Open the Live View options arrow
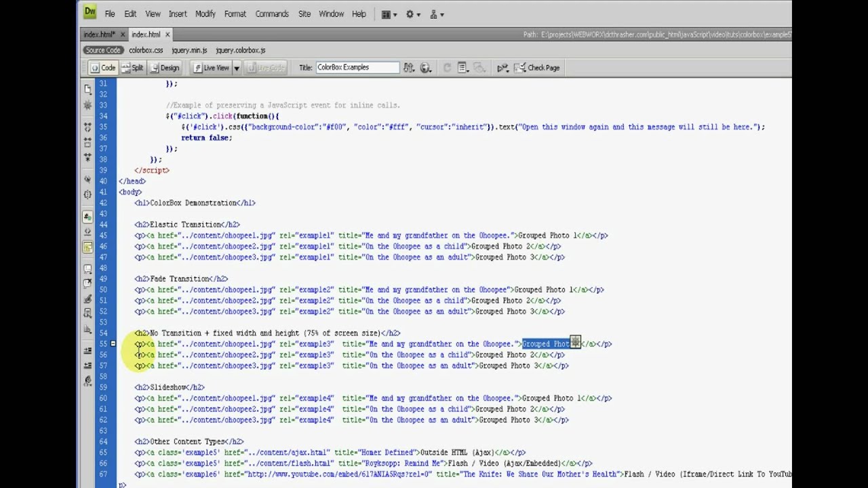Screen dimensions: 868x488 [237, 68]
